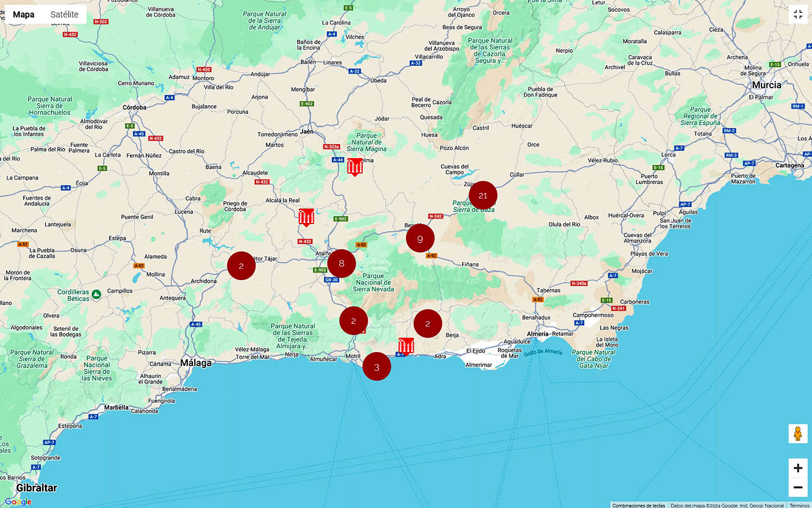The height and width of the screenshot is (508, 812).
Task: Click Combinaciones de teclas button
Action: point(638,505)
